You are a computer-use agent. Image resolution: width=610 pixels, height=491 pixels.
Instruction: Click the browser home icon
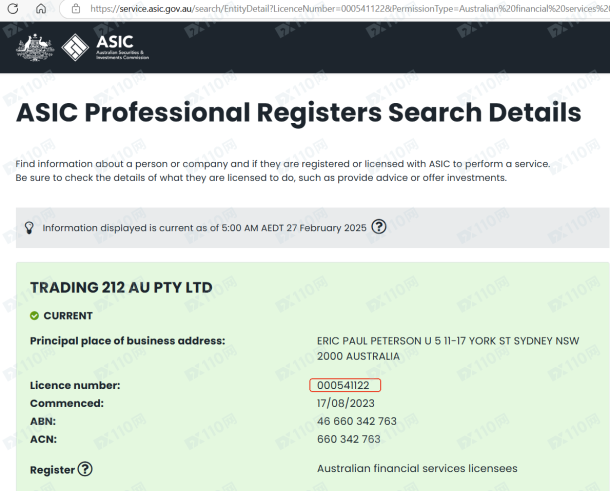[x=41, y=8]
